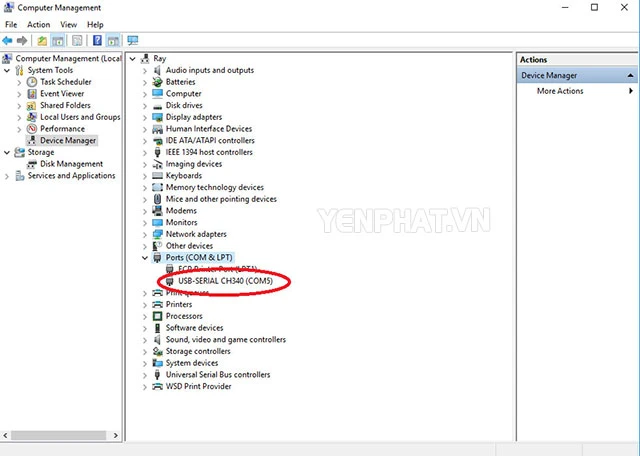
Task: Collapse the Device Manager actions section arrow
Action: click(630, 76)
